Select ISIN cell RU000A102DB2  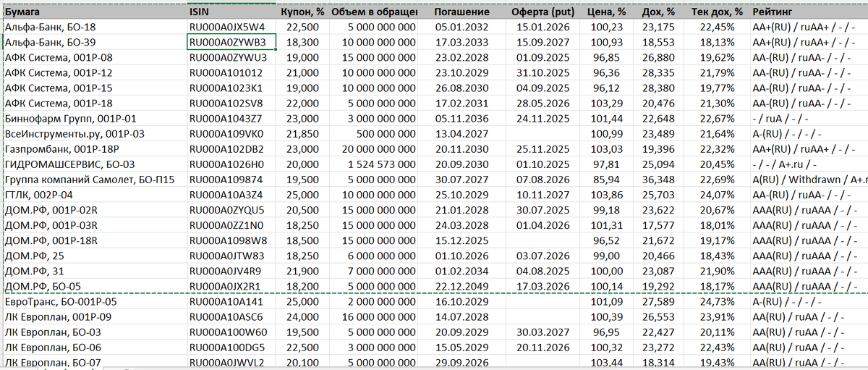(231, 149)
